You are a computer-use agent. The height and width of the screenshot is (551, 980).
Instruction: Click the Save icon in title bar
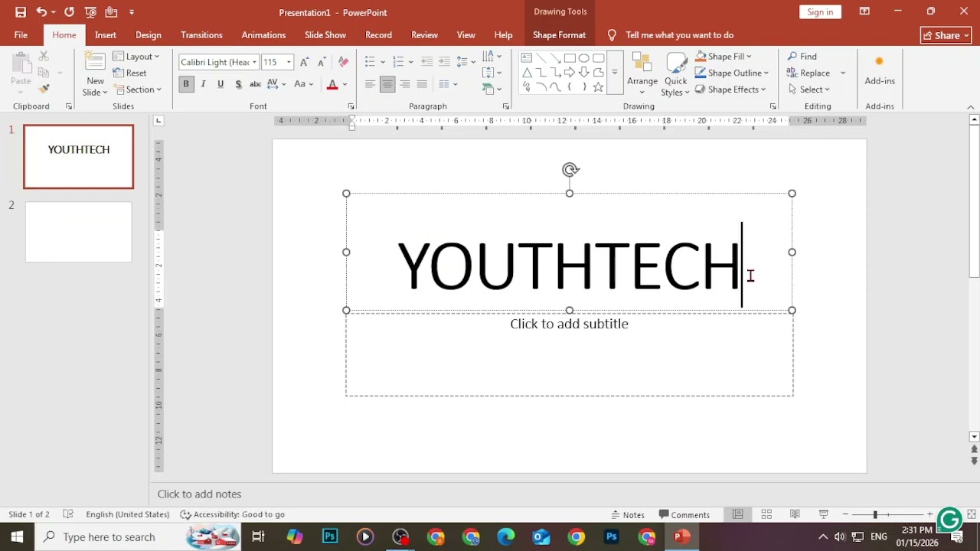21,12
